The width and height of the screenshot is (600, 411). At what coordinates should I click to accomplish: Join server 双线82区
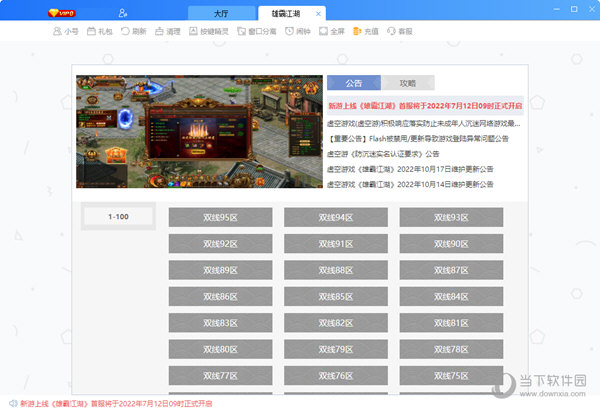click(336, 323)
